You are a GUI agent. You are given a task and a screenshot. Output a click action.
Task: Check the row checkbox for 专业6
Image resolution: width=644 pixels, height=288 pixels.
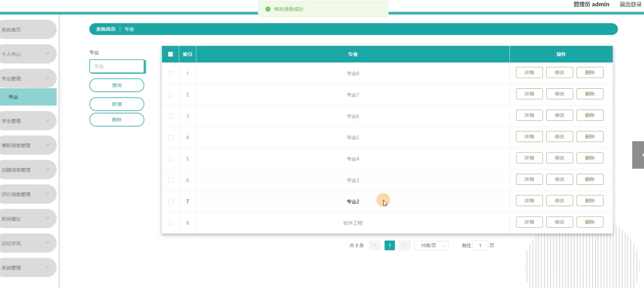[171, 116]
